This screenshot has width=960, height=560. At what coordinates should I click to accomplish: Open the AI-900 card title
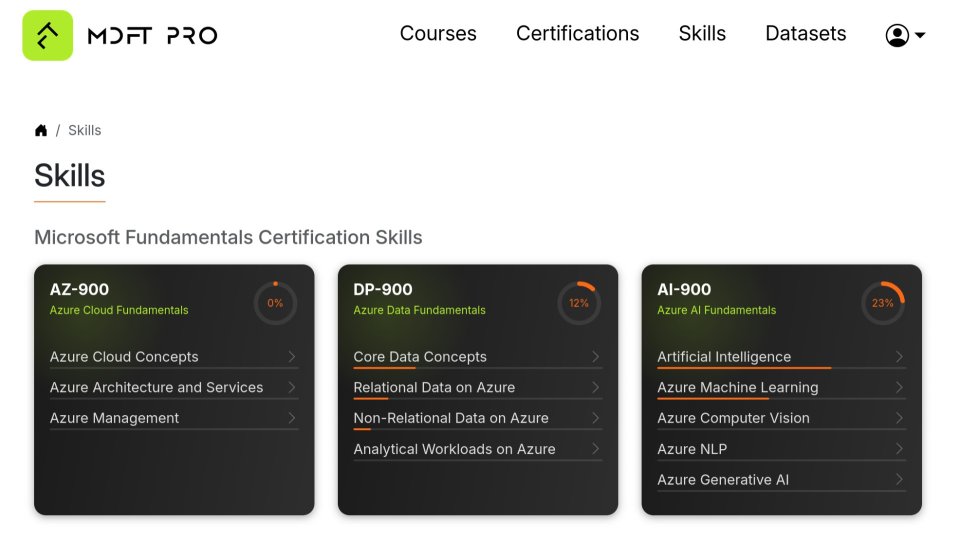click(x=684, y=289)
